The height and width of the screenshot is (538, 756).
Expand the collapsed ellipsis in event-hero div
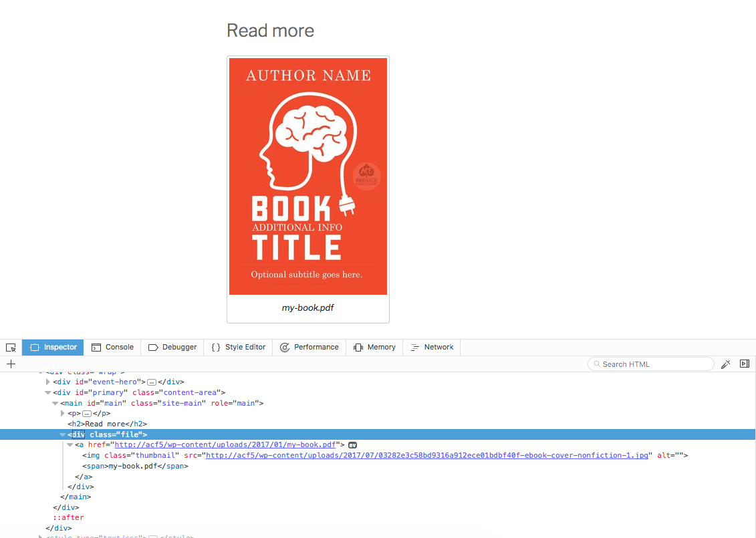click(x=152, y=382)
